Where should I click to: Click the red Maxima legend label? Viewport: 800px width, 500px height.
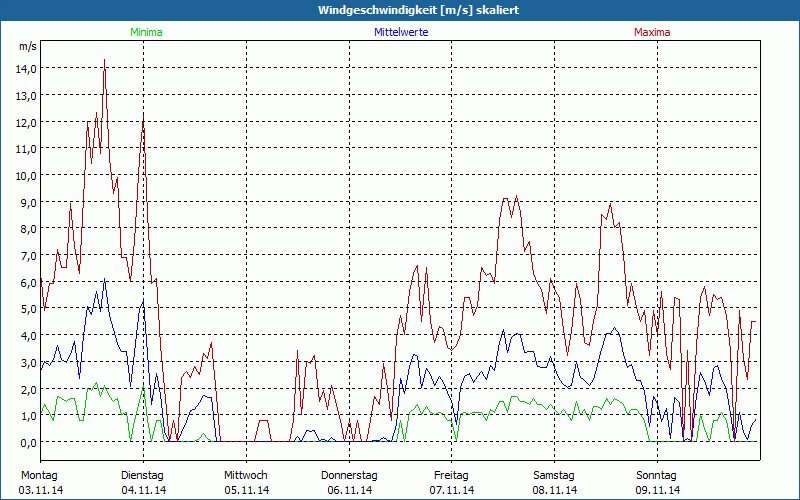(x=652, y=32)
